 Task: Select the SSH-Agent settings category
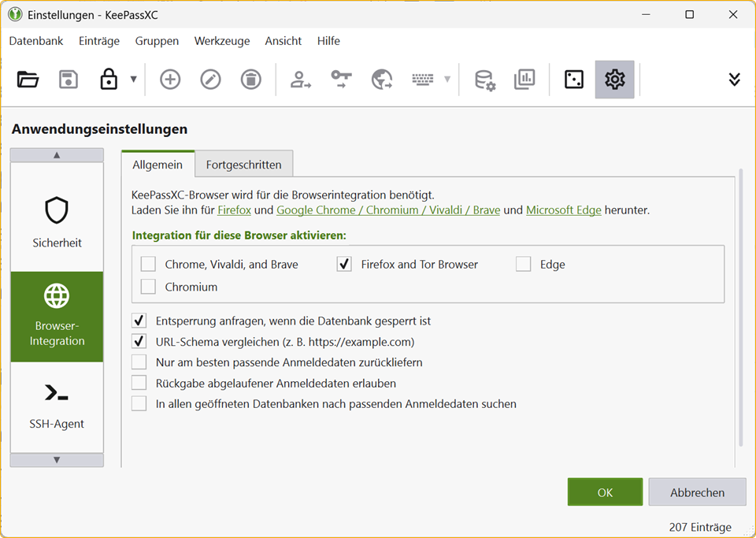57,406
